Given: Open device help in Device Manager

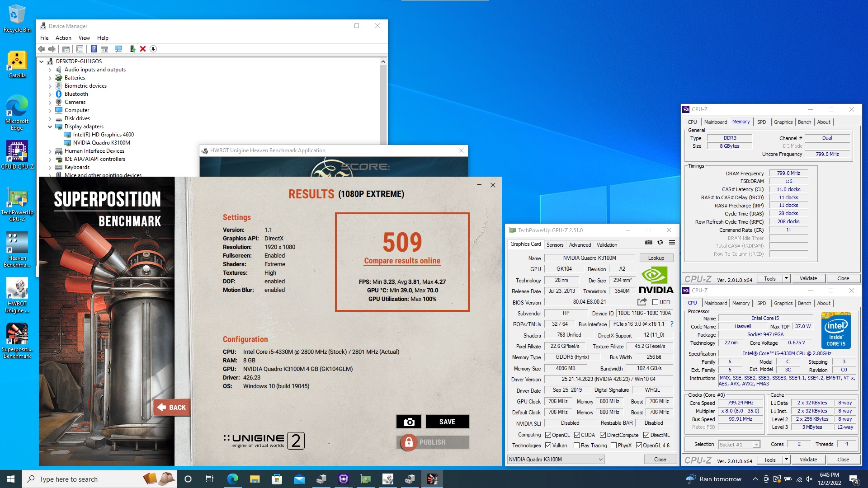Looking at the screenshot, I should pos(94,49).
